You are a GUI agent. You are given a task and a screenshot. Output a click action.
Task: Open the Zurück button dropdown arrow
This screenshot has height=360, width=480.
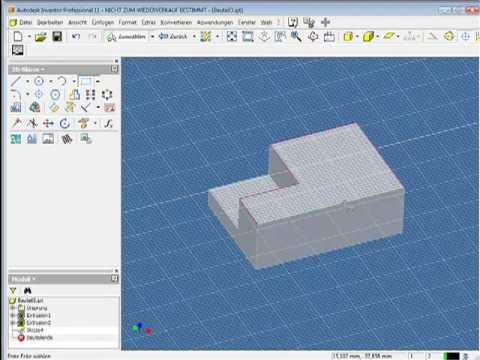pos(194,36)
